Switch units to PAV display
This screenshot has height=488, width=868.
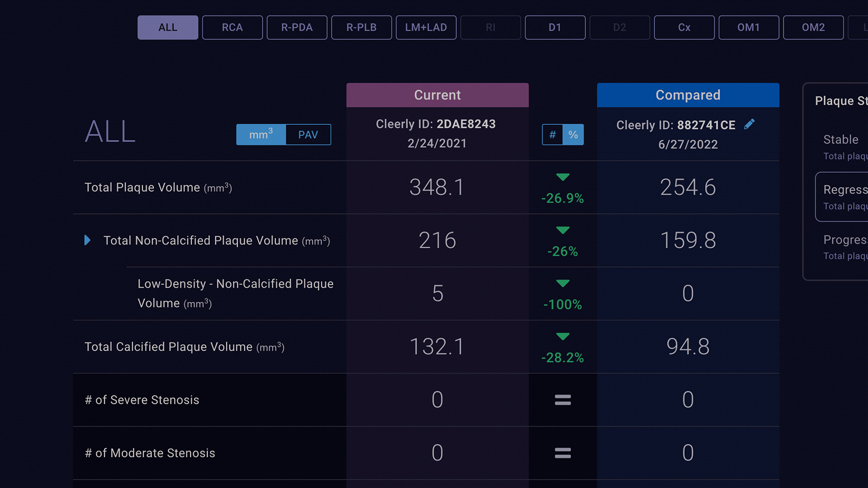coord(308,135)
